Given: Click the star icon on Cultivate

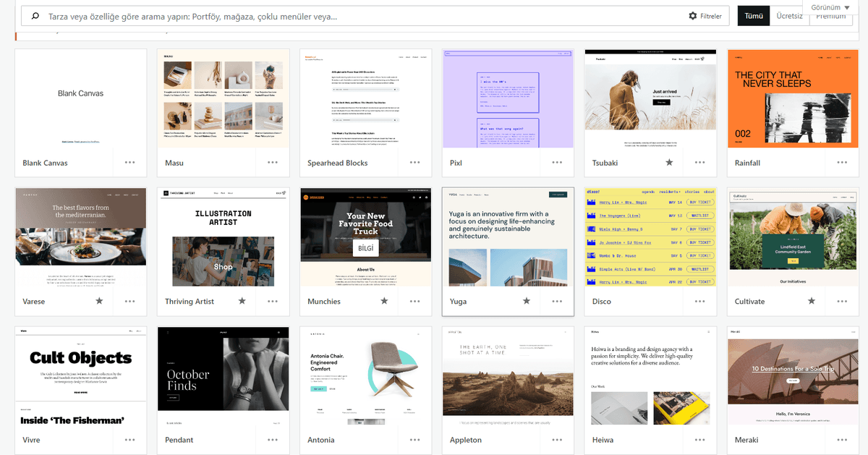Looking at the screenshot, I should 812,301.
